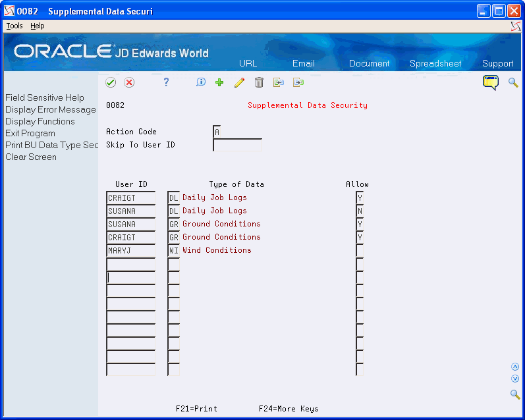Click the GR code field in SUSANA row
The width and height of the screenshot is (525, 420).
[173, 224]
